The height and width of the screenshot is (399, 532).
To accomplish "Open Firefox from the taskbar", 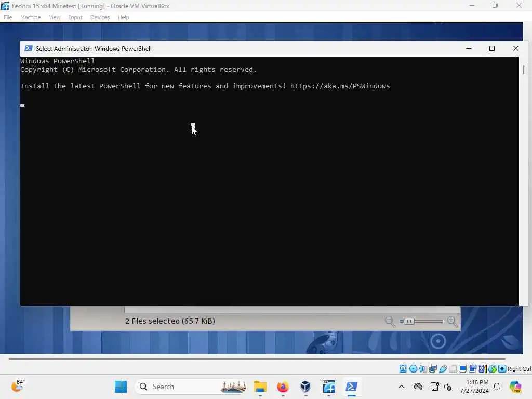I will [x=283, y=387].
